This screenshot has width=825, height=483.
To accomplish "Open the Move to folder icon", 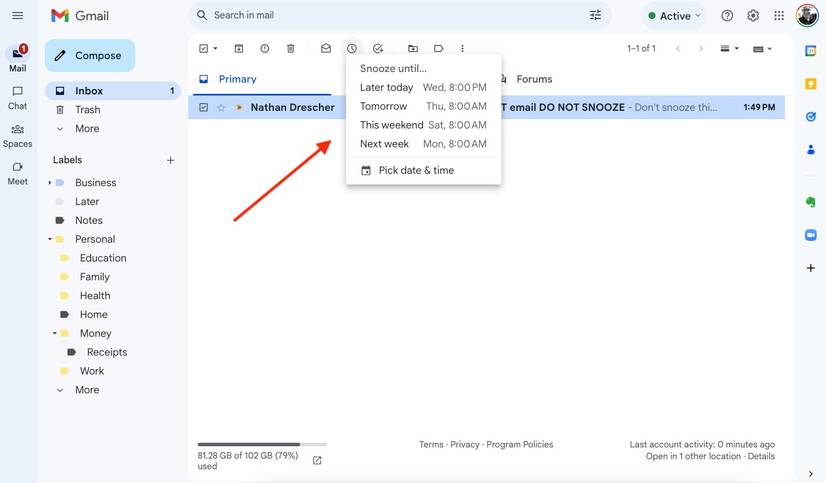I will pos(413,48).
